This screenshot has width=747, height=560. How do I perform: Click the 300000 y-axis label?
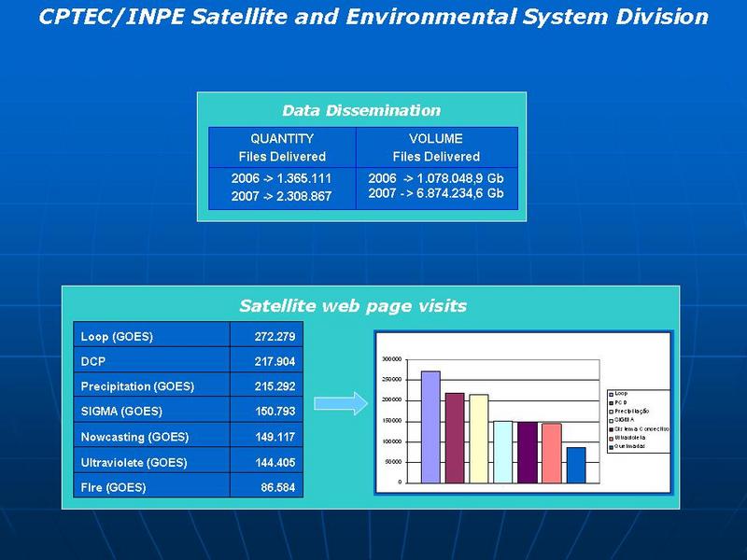click(x=392, y=359)
